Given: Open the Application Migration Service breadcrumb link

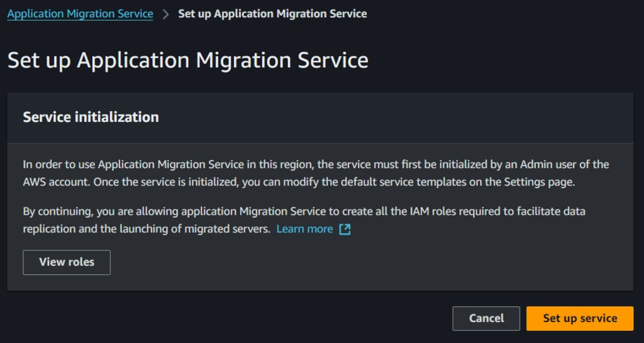Looking at the screenshot, I should pos(80,14).
